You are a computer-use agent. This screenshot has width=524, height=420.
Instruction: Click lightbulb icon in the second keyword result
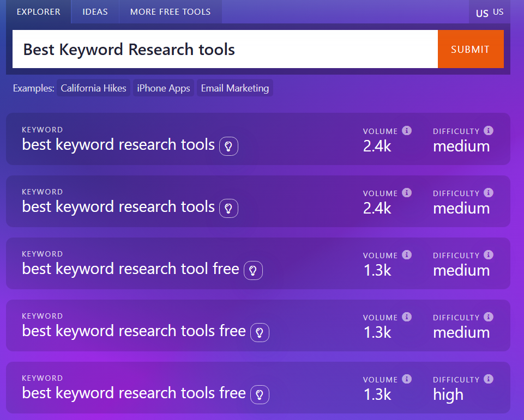(x=228, y=208)
